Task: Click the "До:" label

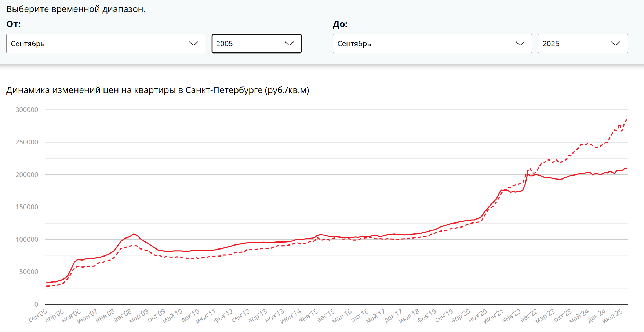Action: pyautogui.click(x=340, y=24)
